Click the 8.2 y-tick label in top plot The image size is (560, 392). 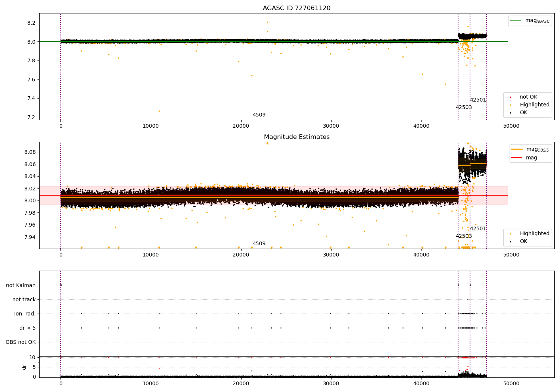(31, 23)
